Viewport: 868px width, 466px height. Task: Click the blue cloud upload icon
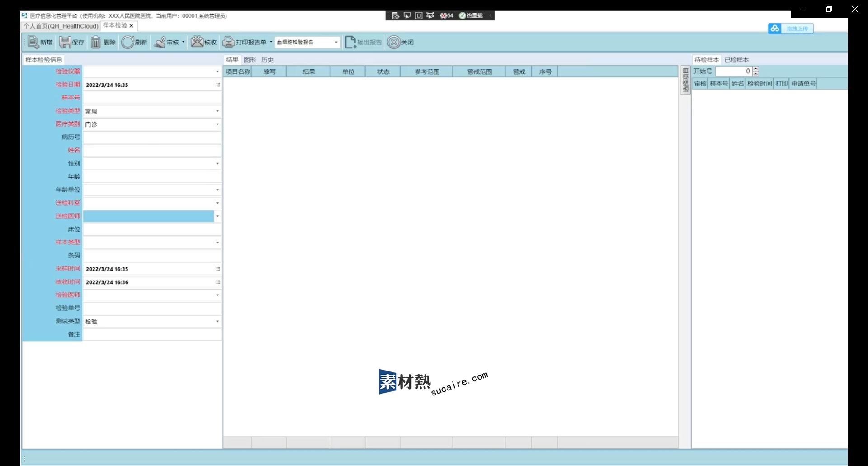click(775, 29)
